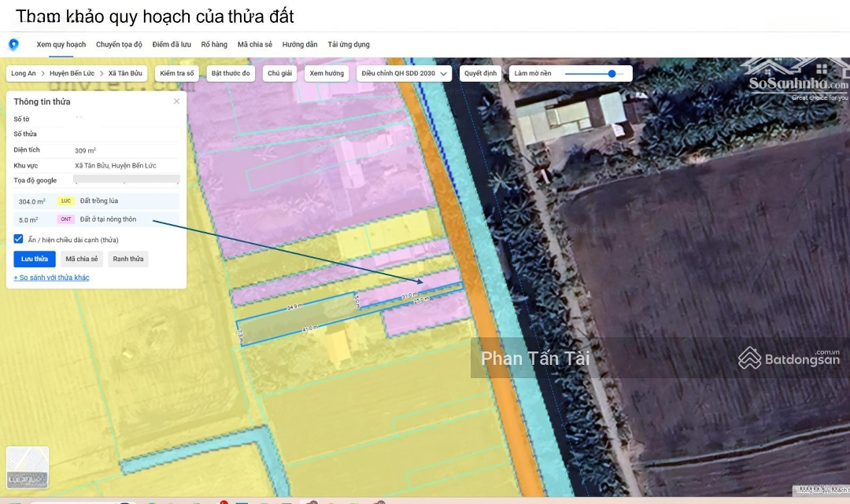850x504 pixels.
Task: Switch to Chuyển tọa độ tab
Action: click(x=119, y=45)
